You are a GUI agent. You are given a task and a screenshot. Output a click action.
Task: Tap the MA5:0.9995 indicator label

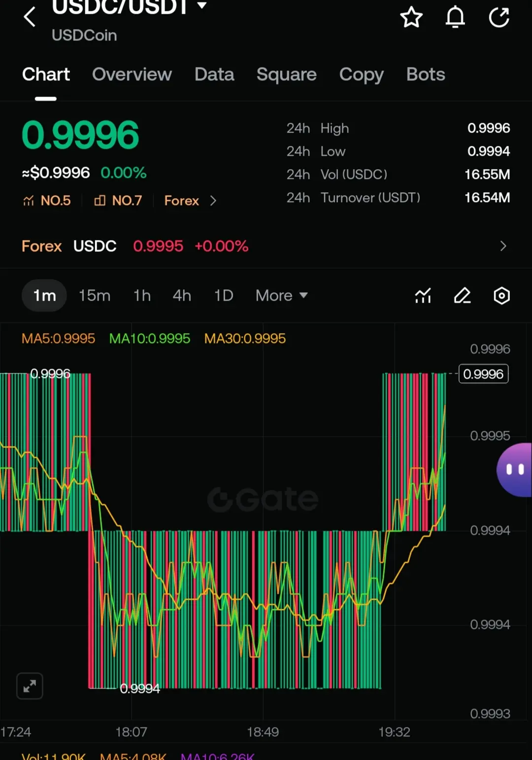pos(58,339)
